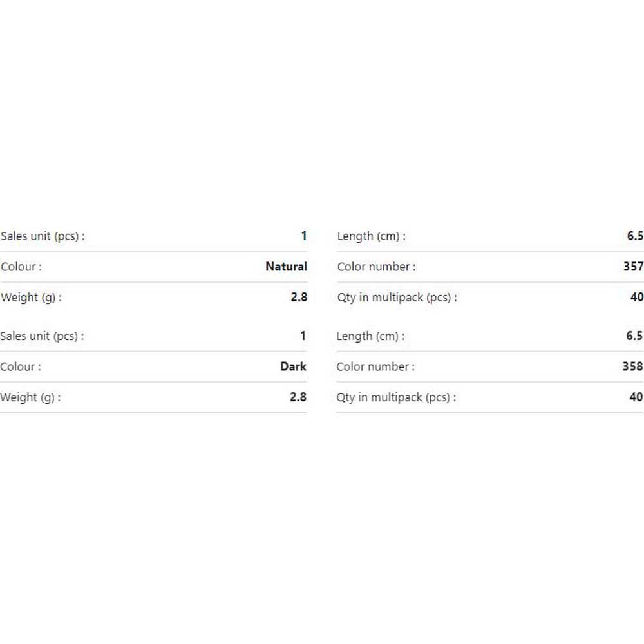Viewport: 644px width, 644px height.
Task: Click the first Qty in multipack label
Action: point(397,298)
